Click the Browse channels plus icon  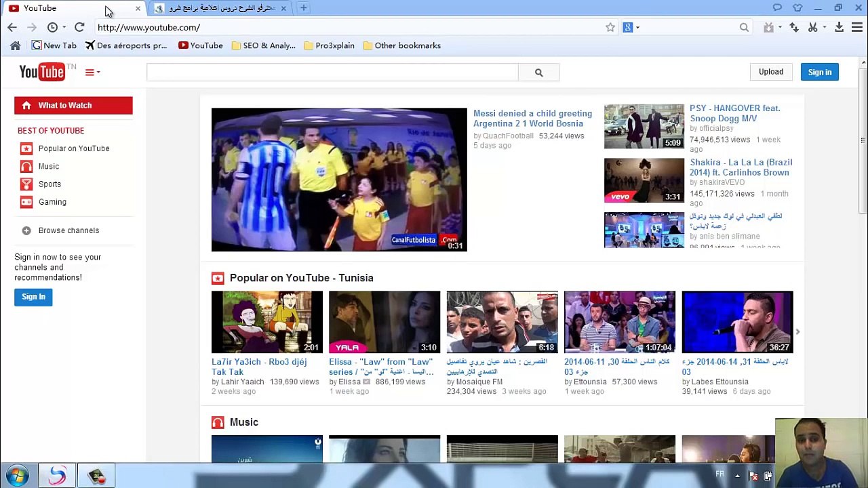pos(26,230)
